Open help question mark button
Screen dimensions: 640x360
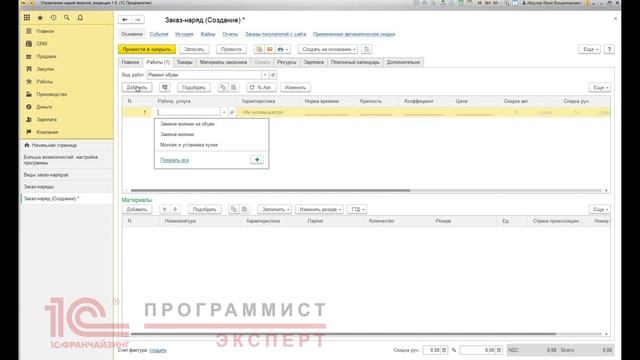coord(609,49)
